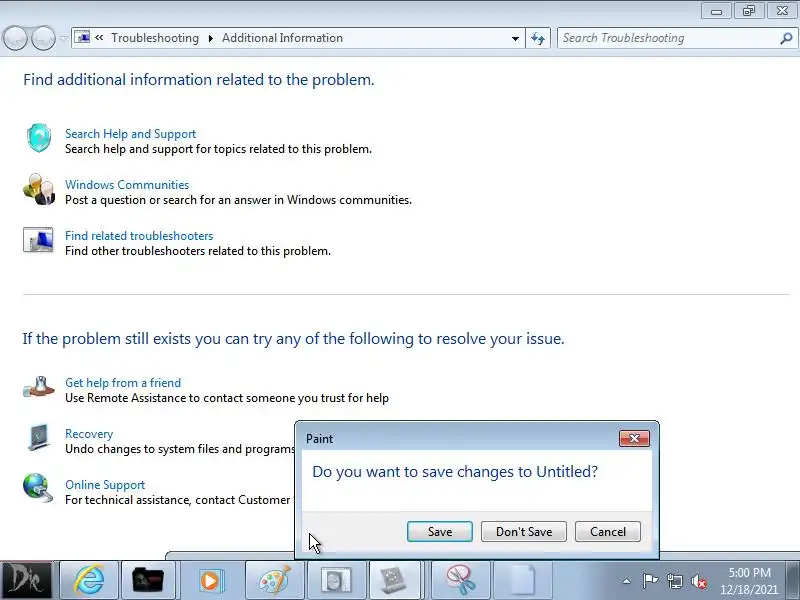
Task: Click the Find related troubleshooters monitor icon
Action: pos(38,240)
